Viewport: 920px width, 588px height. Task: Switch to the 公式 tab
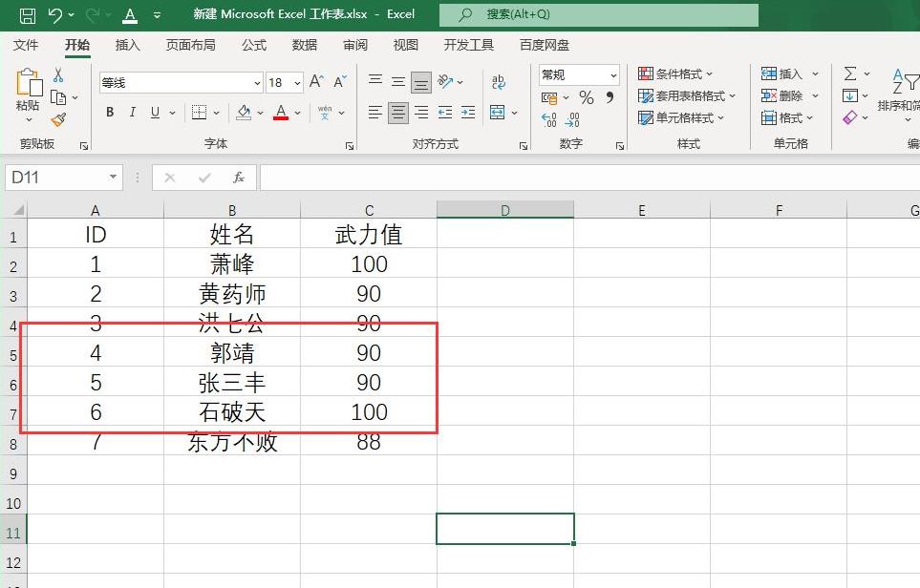click(x=254, y=45)
